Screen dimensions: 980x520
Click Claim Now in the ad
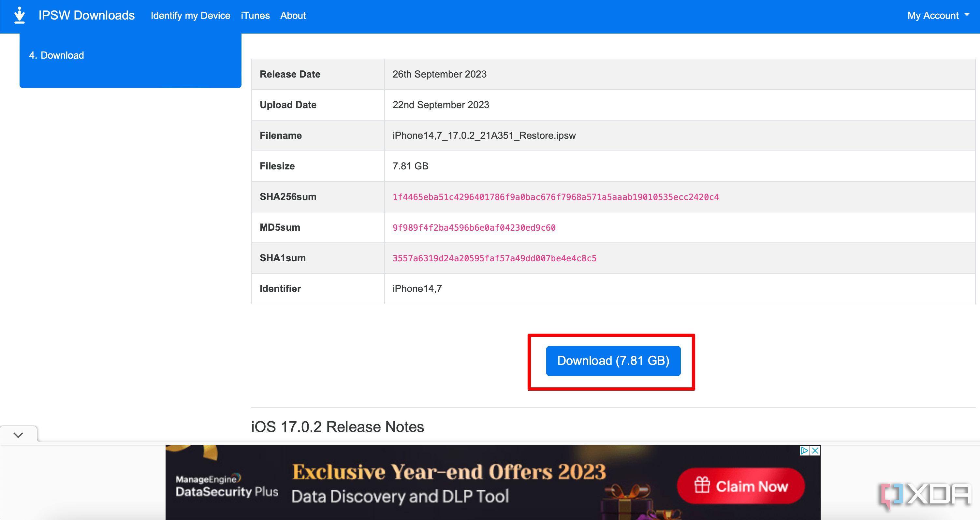click(x=741, y=486)
